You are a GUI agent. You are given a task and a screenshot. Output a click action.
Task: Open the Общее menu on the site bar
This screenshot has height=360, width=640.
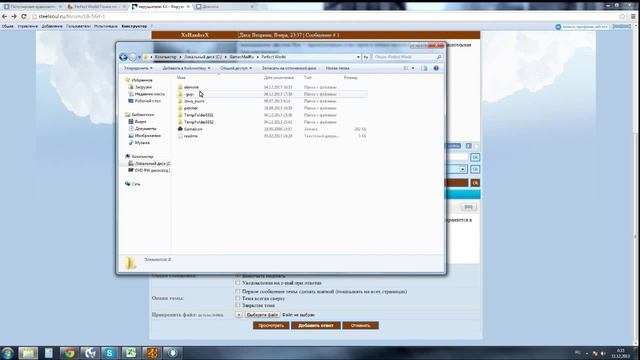point(8,26)
